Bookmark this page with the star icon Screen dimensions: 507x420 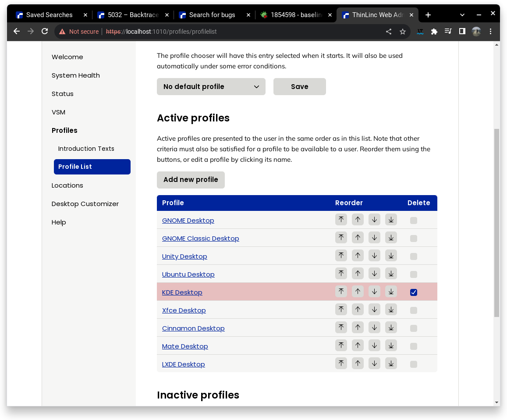click(x=403, y=32)
